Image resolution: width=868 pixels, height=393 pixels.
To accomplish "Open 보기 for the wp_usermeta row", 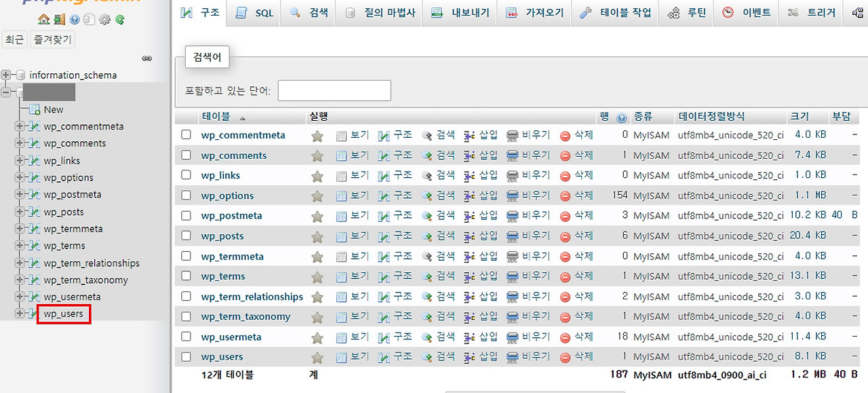I will pyautogui.click(x=353, y=337).
